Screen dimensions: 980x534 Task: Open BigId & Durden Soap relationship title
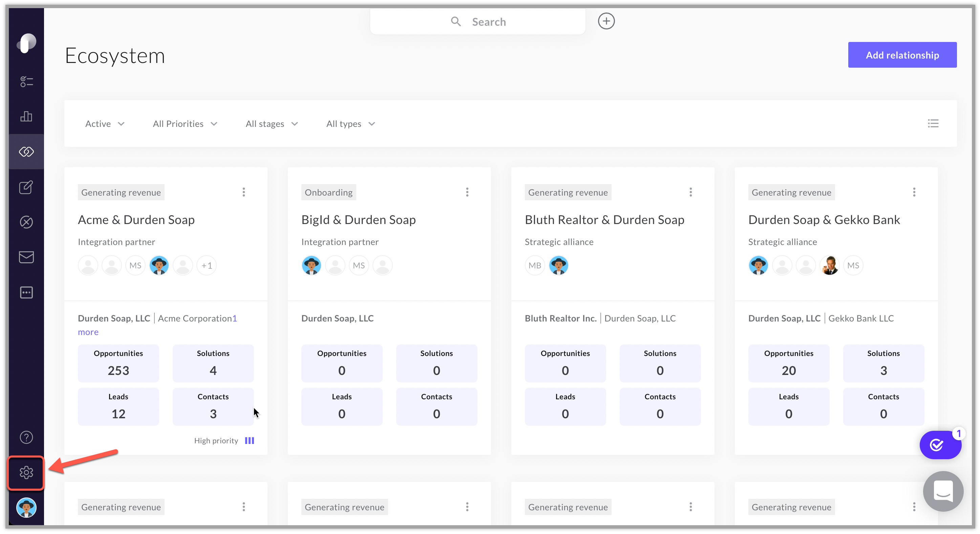tap(358, 220)
